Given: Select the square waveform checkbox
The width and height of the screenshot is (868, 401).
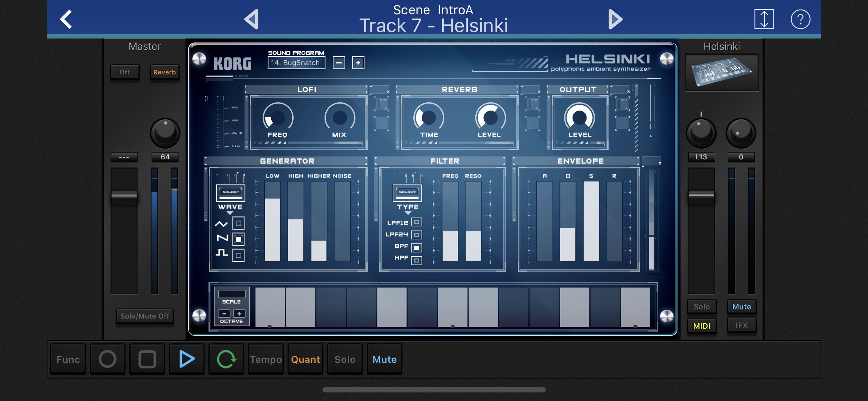Looking at the screenshot, I should (x=238, y=255).
